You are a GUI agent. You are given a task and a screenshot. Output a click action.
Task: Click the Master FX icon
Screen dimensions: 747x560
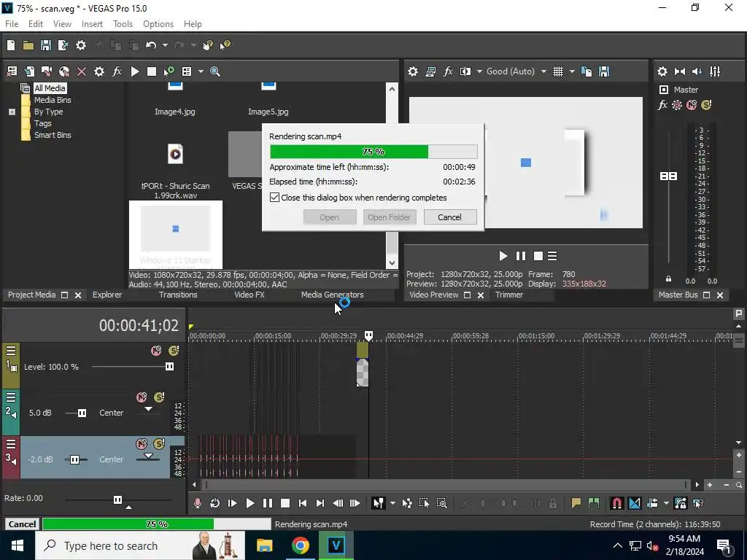tap(662, 105)
